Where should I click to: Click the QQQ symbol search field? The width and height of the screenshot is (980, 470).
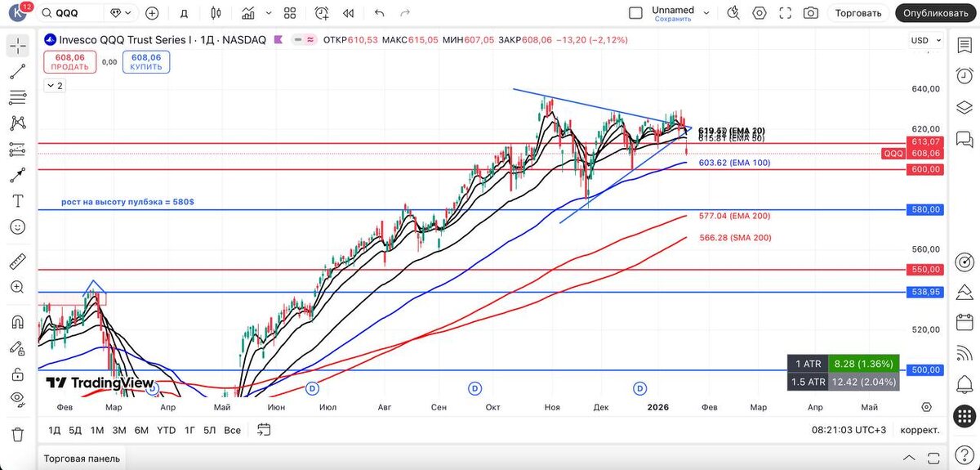70,13
